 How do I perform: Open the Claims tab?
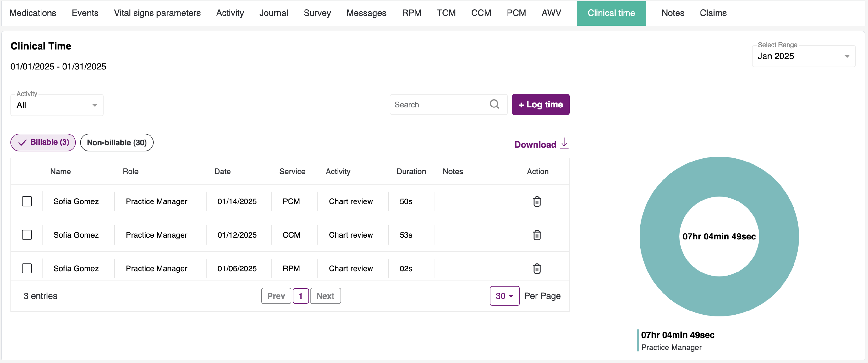click(713, 13)
